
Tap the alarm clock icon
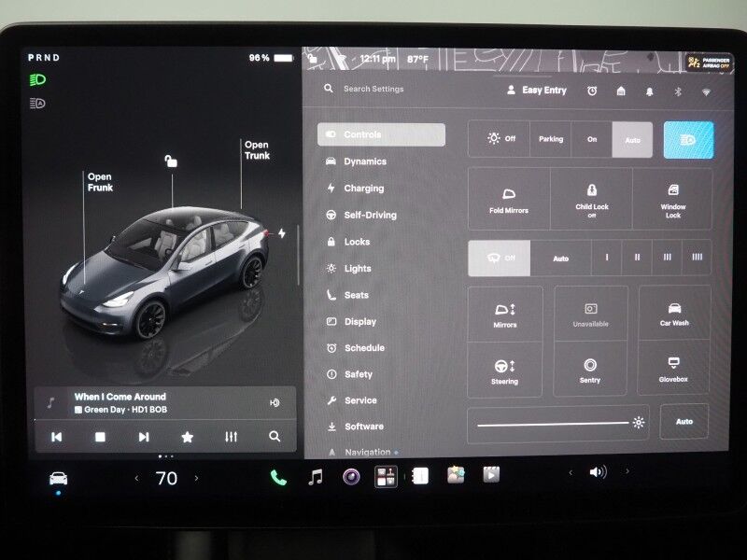point(592,91)
